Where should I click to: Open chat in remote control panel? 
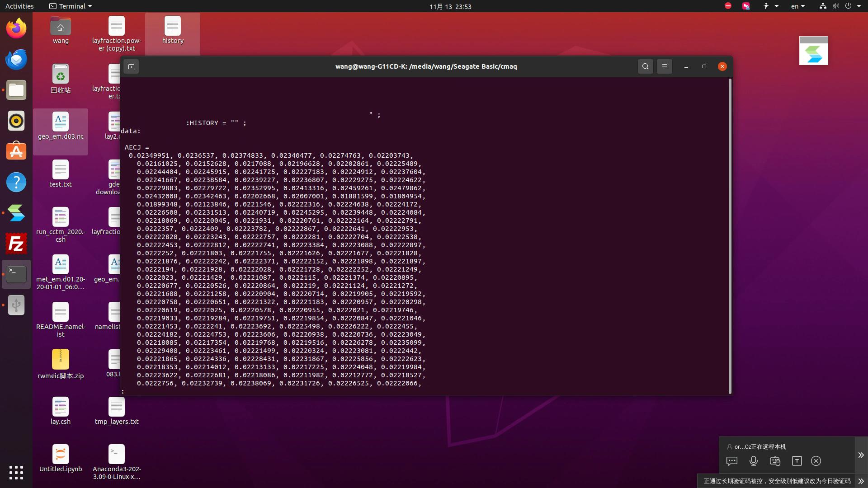(731, 461)
